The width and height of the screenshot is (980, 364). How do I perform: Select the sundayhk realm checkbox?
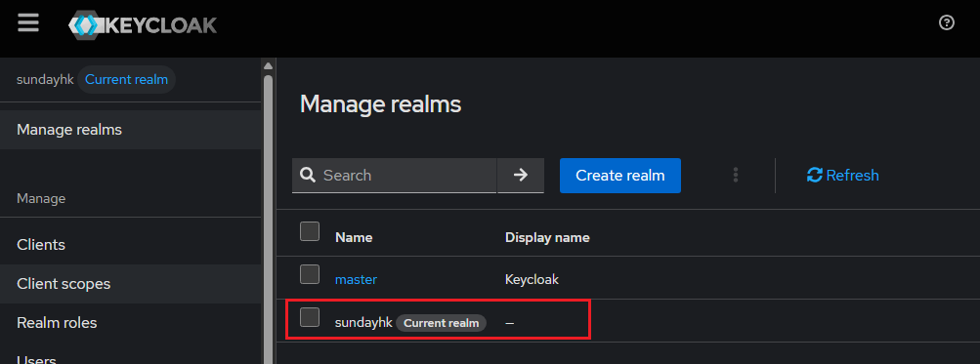click(x=310, y=317)
